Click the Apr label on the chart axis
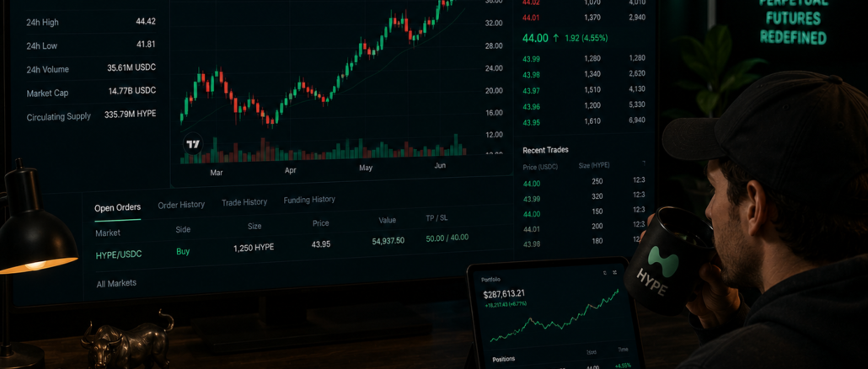Image resolution: width=868 pixels, height=369 pixels. click(291, 170)
